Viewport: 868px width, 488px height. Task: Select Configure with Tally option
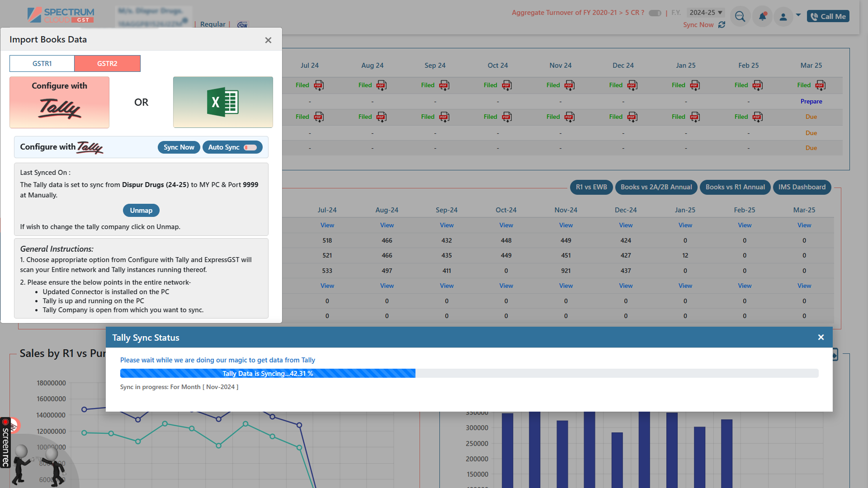coord(59,102)
